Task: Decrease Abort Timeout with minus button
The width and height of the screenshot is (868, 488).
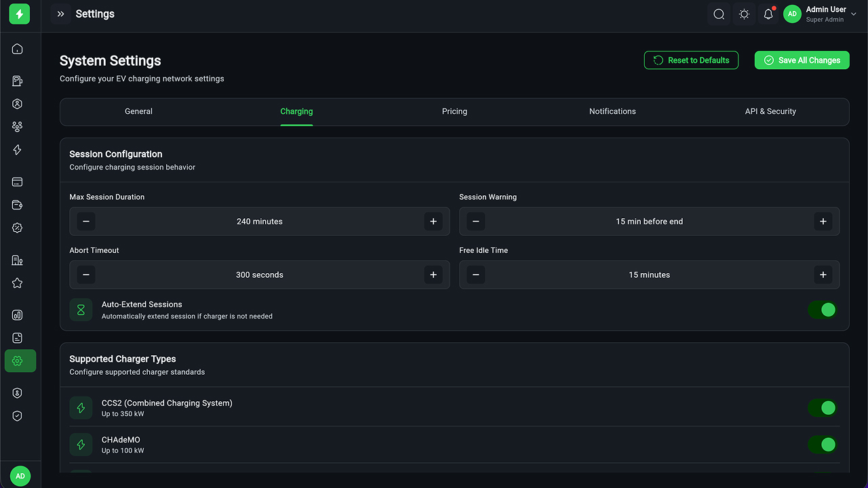Action: click(x=85, y=274)
